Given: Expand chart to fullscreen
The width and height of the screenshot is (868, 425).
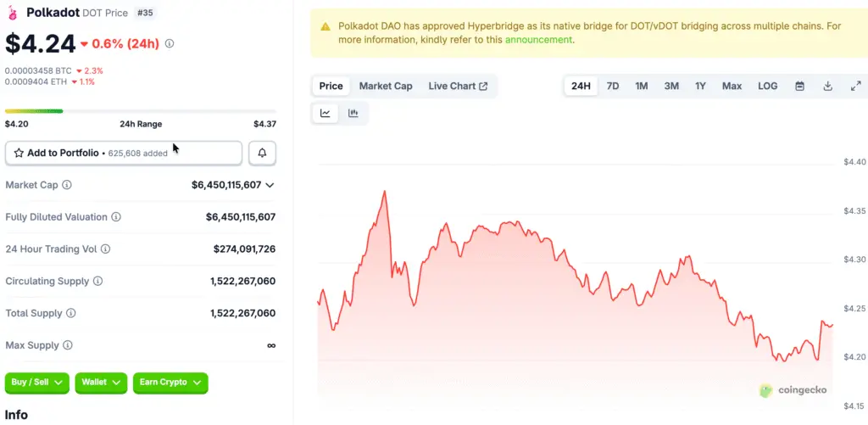Looking at the screenshot, I should tap(855, 86).
